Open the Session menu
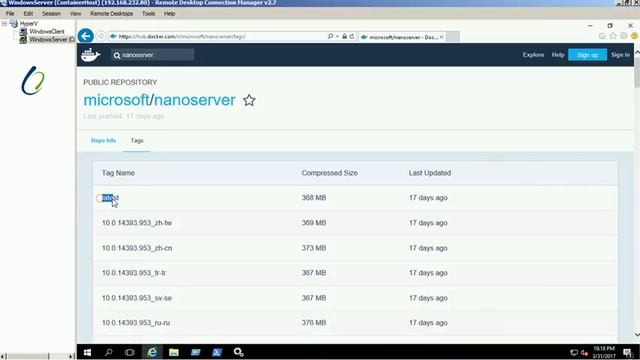This screenshot has width=640, height=360. pyautogui.click(x=51, y=13)
